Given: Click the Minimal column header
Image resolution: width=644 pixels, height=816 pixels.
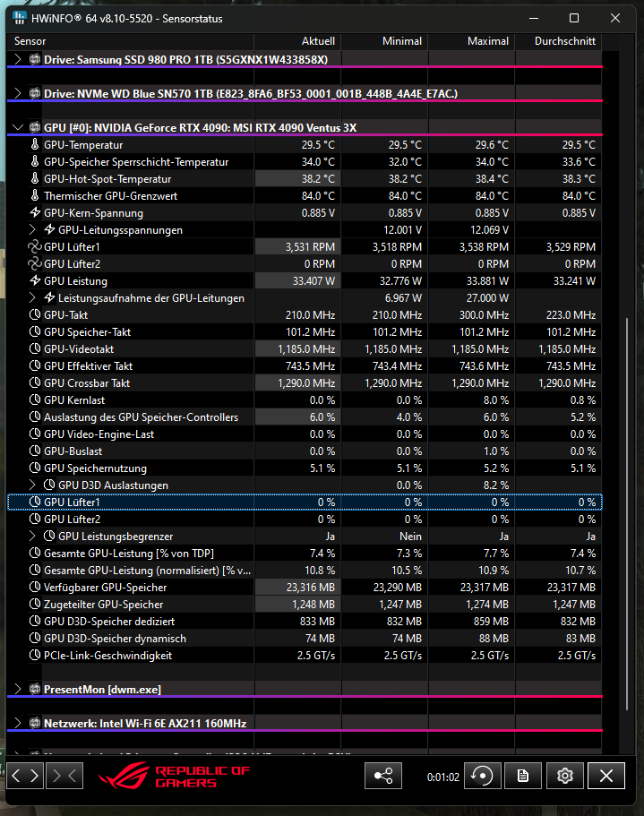Looking at the screenshot, I should [x=384, y=41].
